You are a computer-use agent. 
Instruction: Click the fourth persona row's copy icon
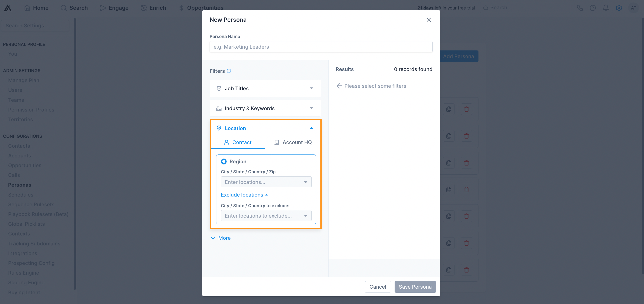coord(449,190)
